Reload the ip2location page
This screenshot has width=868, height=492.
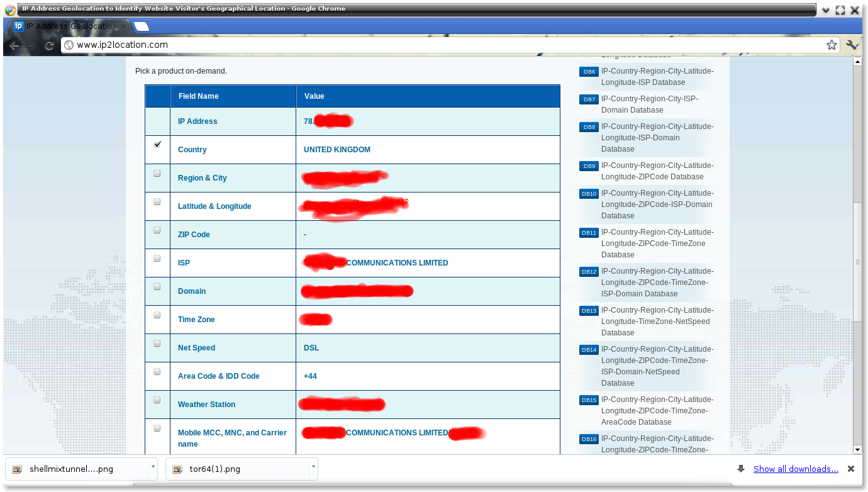49,45
